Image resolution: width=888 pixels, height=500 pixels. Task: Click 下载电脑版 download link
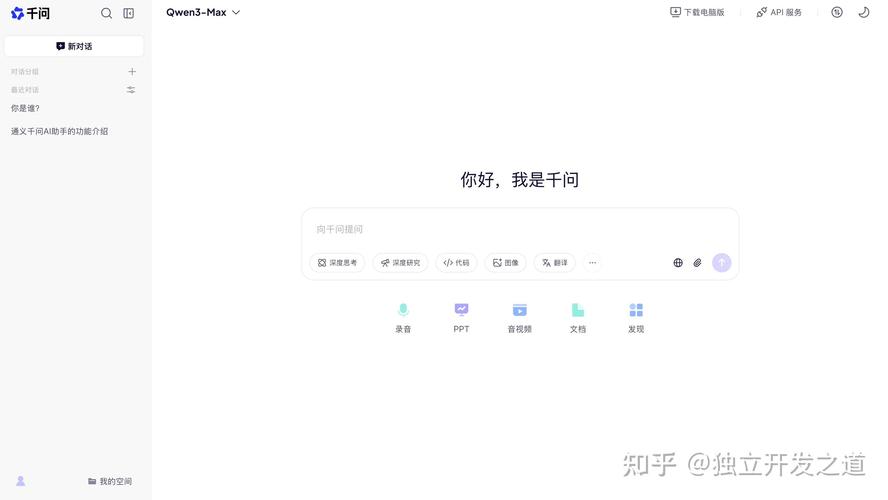[697, 12]
